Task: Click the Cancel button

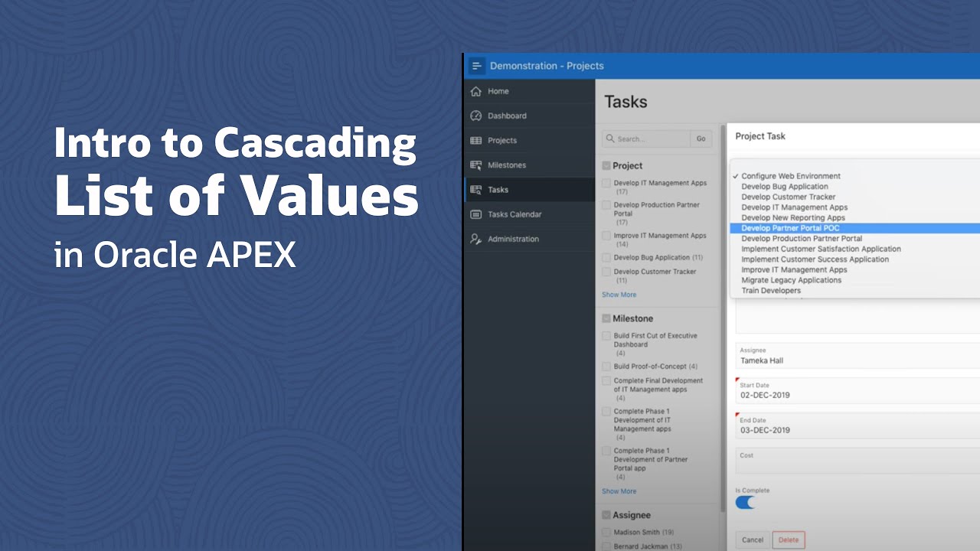Action: coord(753,540)
